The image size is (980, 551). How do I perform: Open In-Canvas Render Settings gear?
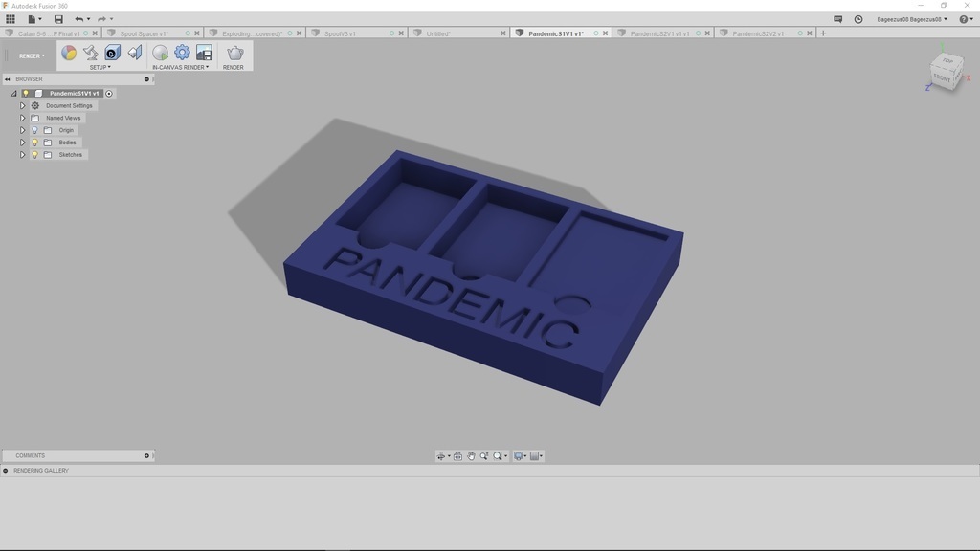pyautogui.click(x=182, y=53)
